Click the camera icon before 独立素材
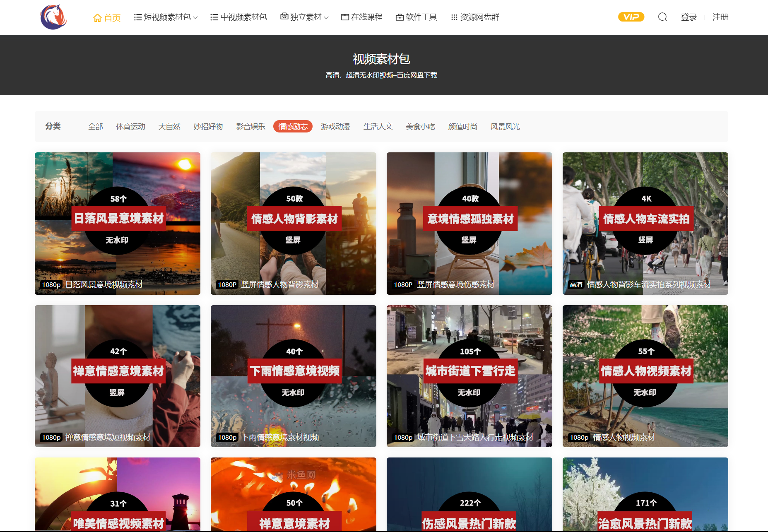Screen dimensions: 768x532 pos(284,17)
